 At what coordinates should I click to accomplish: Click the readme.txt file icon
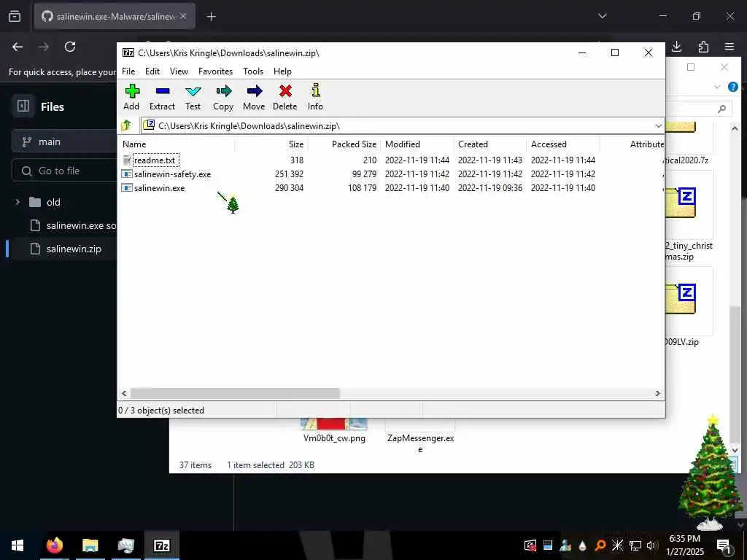click(127, 160)
